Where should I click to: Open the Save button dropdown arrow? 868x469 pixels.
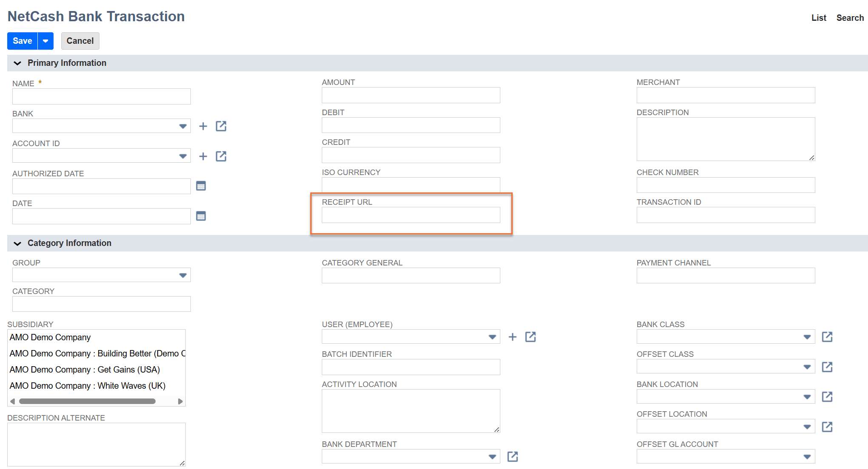[x=45, y=41]
